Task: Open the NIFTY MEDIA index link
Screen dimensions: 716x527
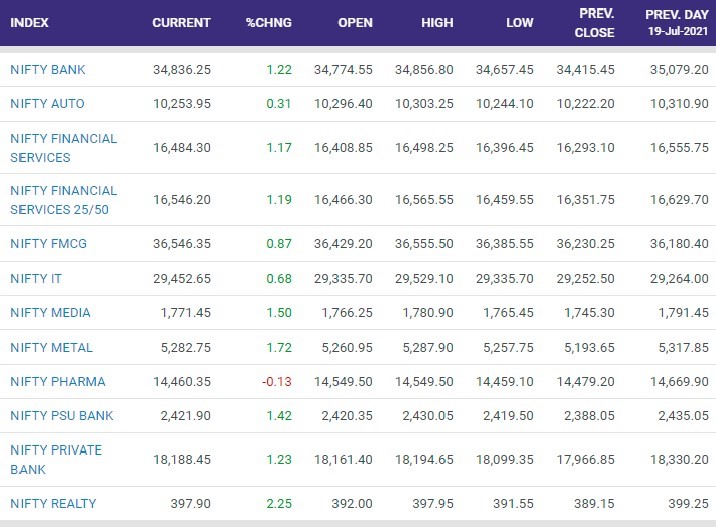Action: (50, 313)
